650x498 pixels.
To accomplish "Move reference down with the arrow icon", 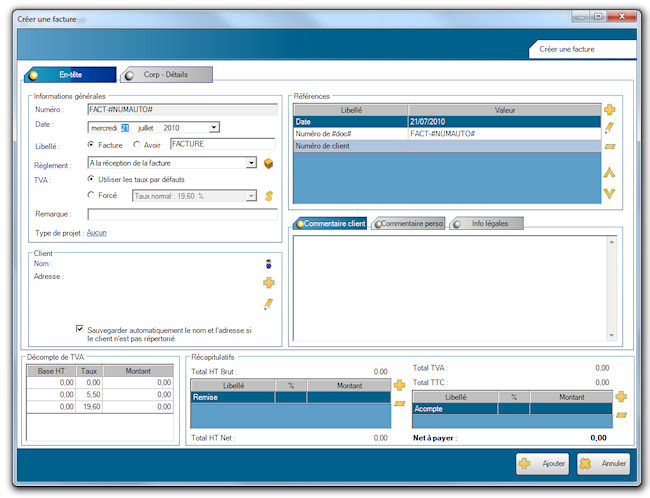I will pos(609,193).
